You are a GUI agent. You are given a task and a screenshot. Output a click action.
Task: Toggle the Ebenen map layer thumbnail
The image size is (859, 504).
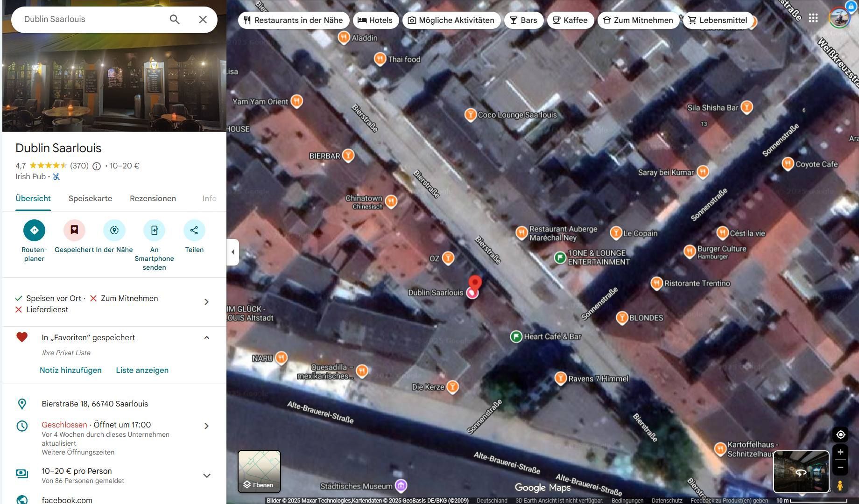tap(259, 471)
